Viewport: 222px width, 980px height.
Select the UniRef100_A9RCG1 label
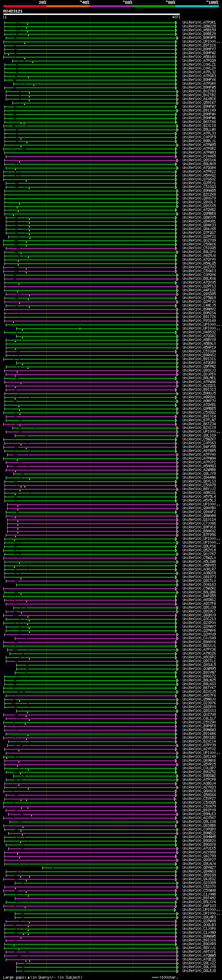point(199,493)
